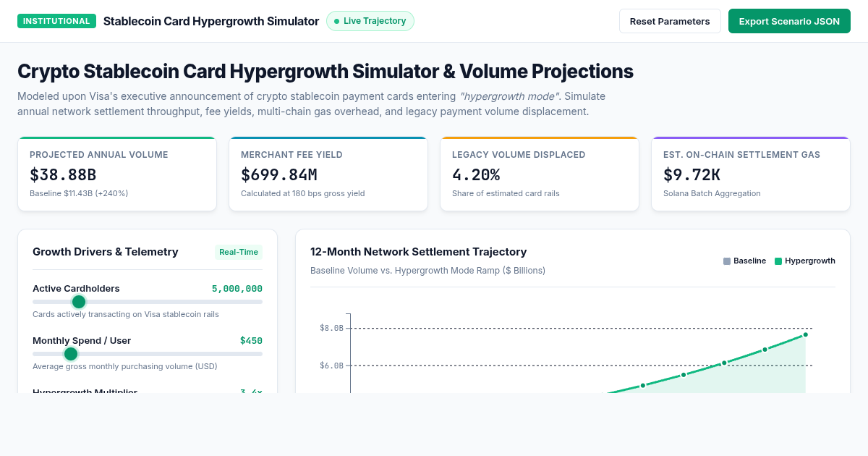Click the Real-Time badge

(239, 252)
